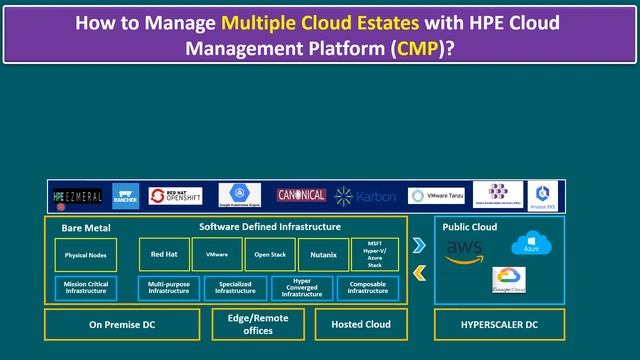Select the Google Kubernetes Engine logo
Image resolution: width=640 pixels, height=360 pixels.
(x=240, y=195)
